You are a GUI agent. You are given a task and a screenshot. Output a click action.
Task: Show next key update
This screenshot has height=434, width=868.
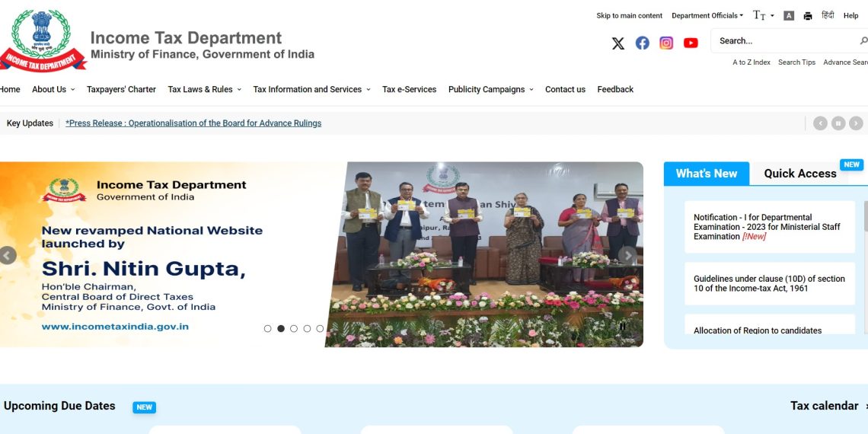tap(856, 123)
